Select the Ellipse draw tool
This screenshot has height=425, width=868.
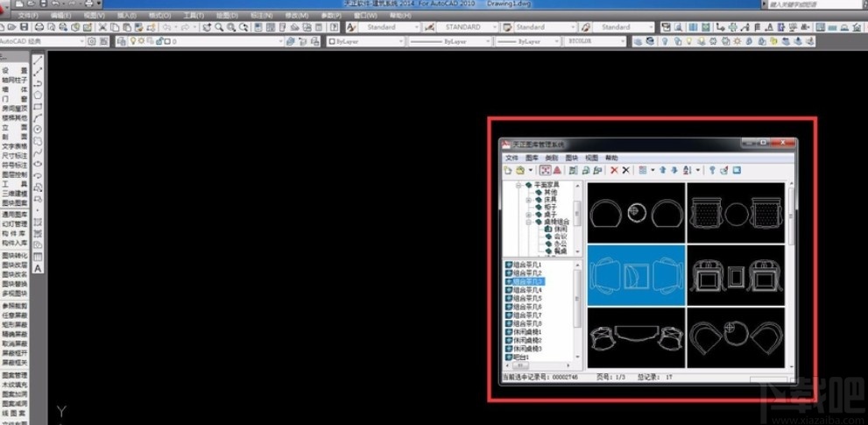[39, 164]
